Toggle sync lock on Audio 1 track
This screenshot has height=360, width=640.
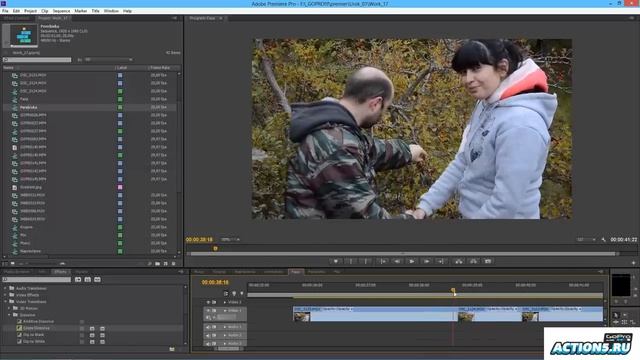214,327
